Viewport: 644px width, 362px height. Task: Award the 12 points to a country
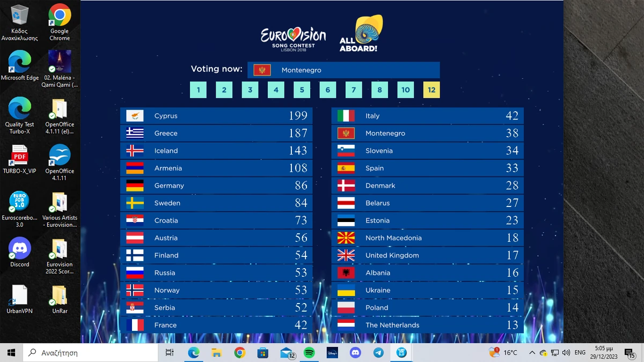(x=431, y=90)
